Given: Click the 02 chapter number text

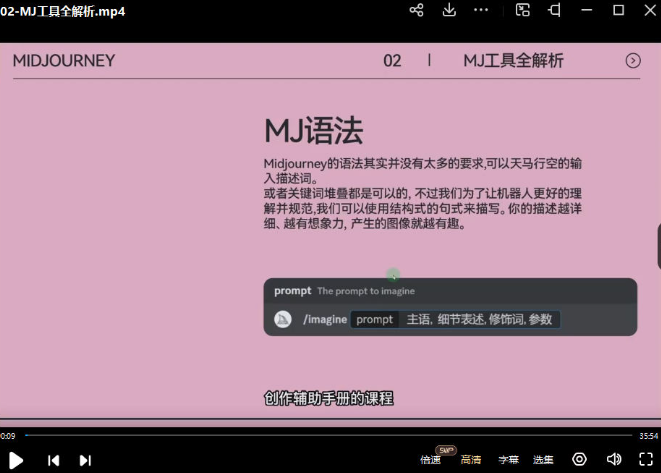Looking at the screenshot, I should pos(392,61).
